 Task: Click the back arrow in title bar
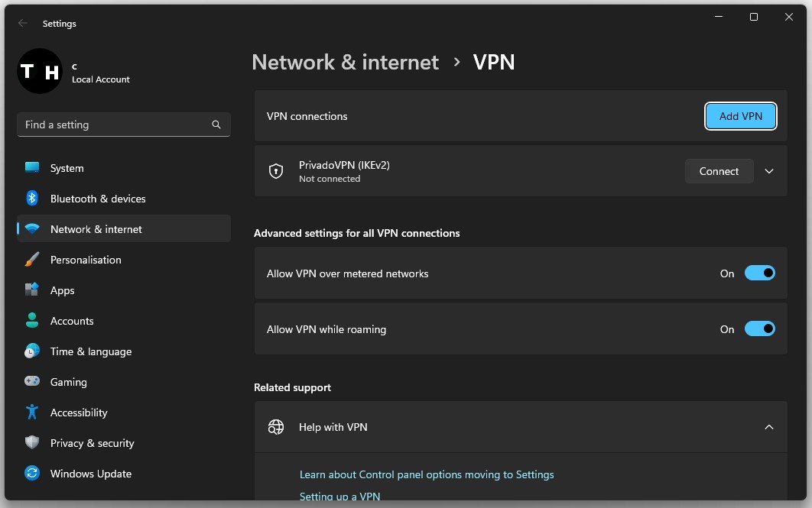[x=23, y=23]
